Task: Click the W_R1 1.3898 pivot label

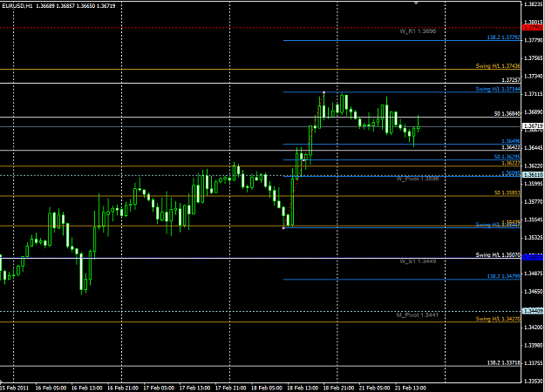Action: pos(418,31)
